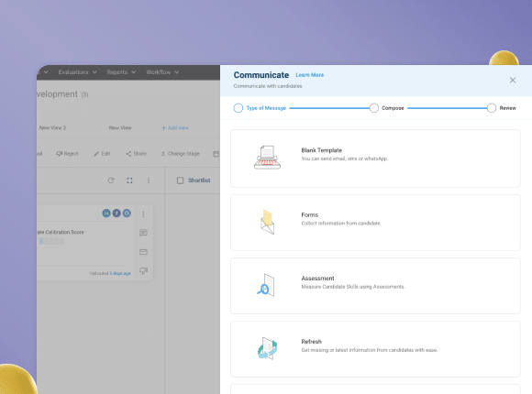This screenshot has height=394, width=532.
Task: Click the Calibration Score rating bar
Action: (x=51, y=241)
